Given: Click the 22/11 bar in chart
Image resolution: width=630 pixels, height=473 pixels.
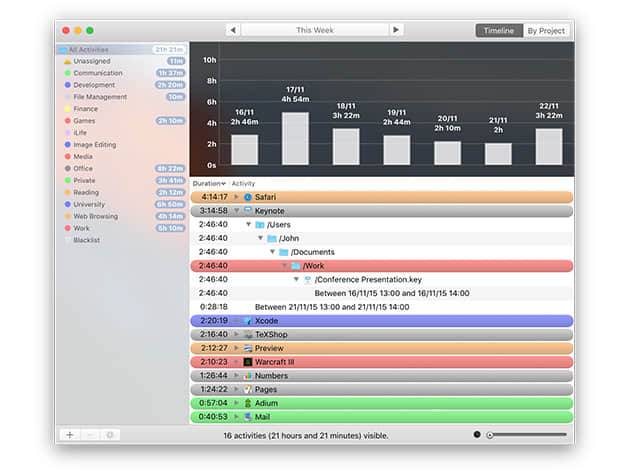Looking at the screenshot, I should tap(549, 147).
